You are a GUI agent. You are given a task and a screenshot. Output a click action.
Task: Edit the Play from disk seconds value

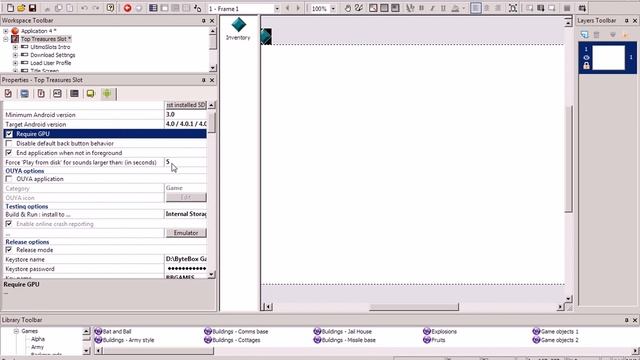point(186,162)
